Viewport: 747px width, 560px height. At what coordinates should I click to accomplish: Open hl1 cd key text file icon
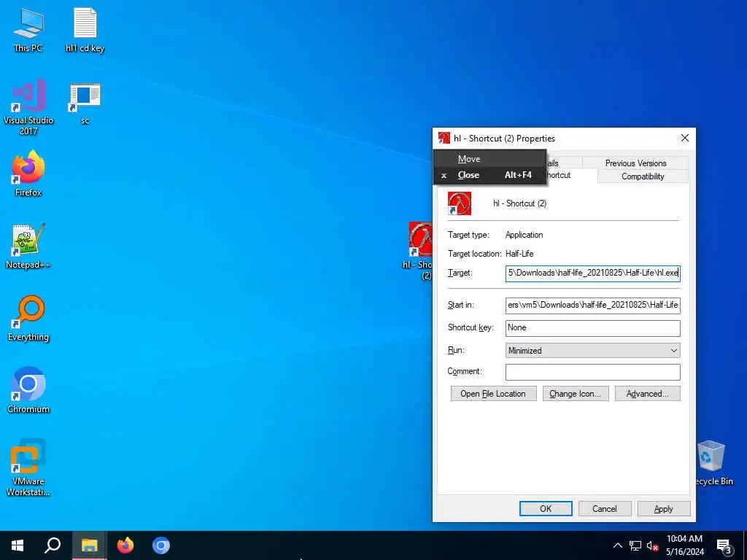coord(85,29)
